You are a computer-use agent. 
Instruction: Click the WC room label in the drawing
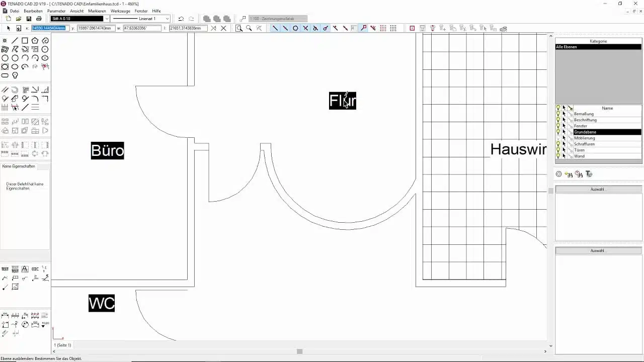(102, 303)
